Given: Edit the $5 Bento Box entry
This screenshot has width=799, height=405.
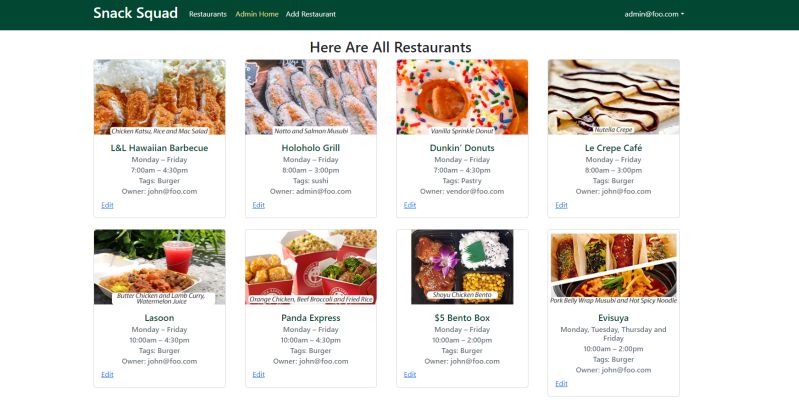Looking at the screenshot, I should pyautogui.click(x=410, y=374).
